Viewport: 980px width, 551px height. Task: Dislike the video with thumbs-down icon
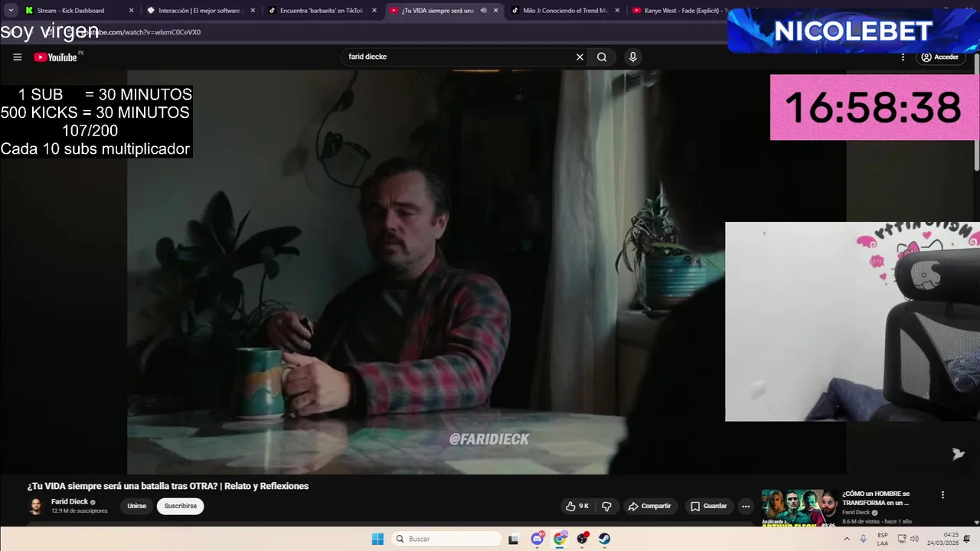pos(606,506)
